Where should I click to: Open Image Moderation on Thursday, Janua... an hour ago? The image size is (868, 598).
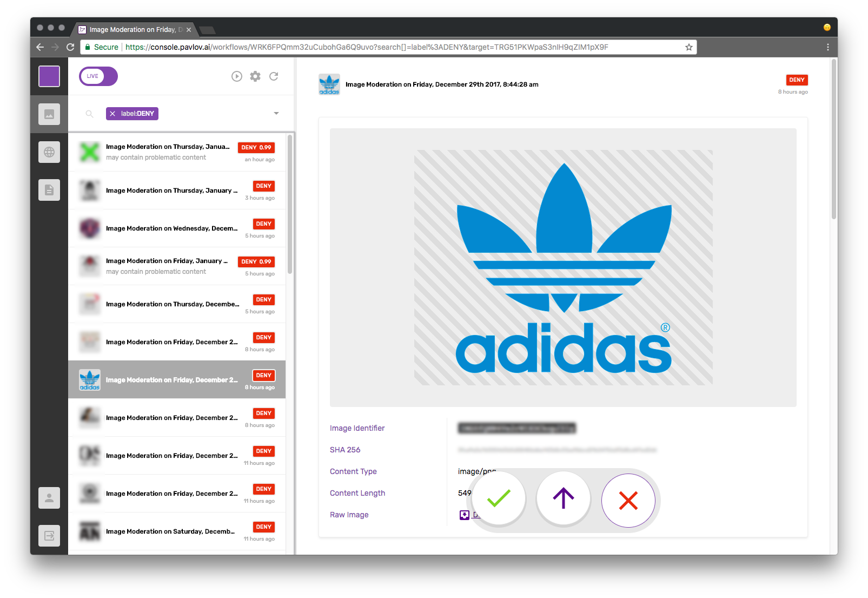(177, 152)
